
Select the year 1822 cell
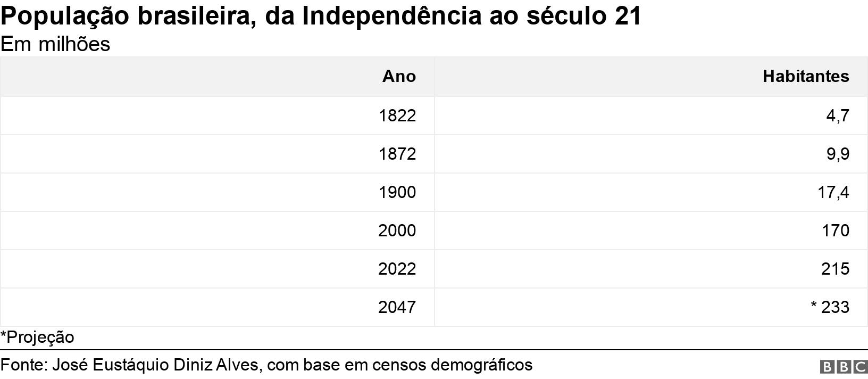click(397, 116)
